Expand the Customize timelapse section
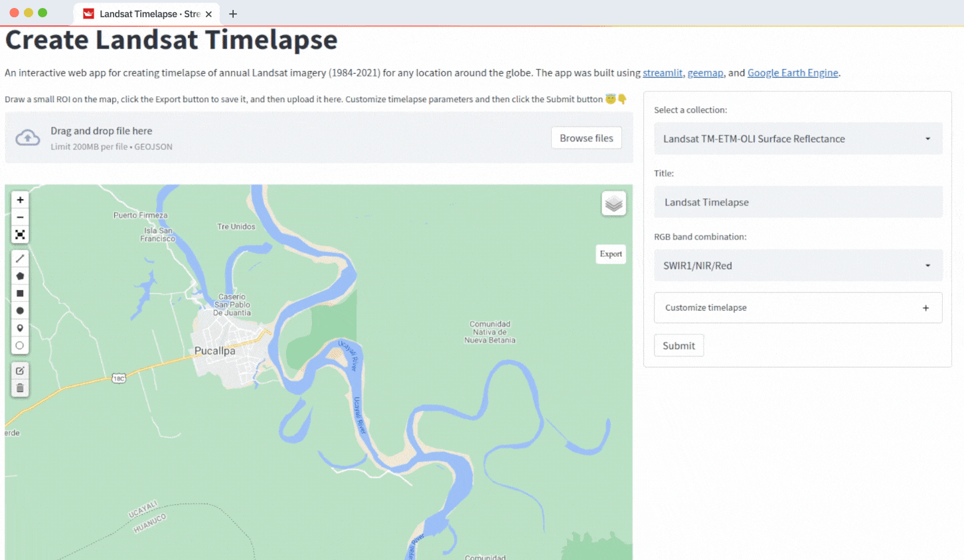The image size is (964, 560). [797, 307]
